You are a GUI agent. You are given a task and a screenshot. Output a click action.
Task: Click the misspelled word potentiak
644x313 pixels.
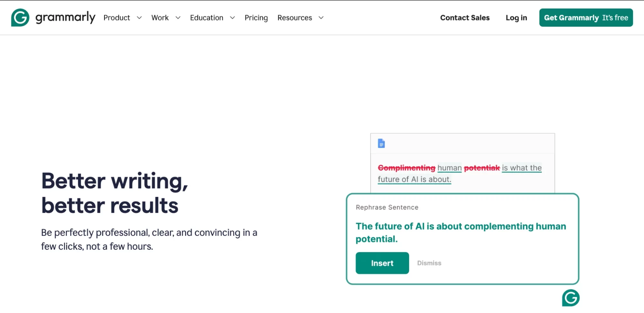tap(482, 168)
